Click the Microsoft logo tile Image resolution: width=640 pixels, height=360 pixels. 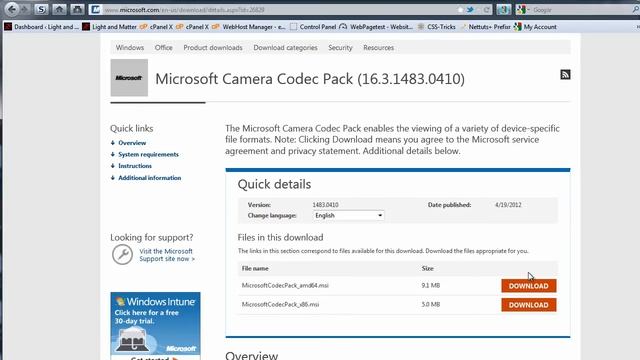[129, 78]
